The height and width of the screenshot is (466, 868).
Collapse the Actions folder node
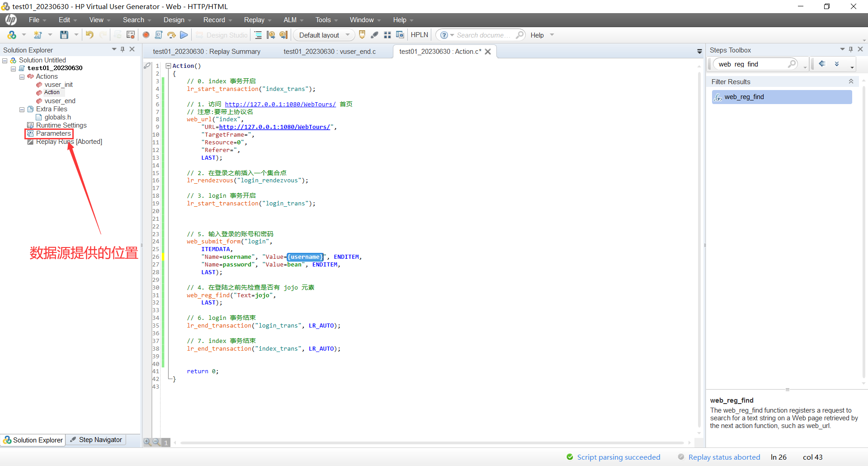pyautogui.click(x=22, y=77)
